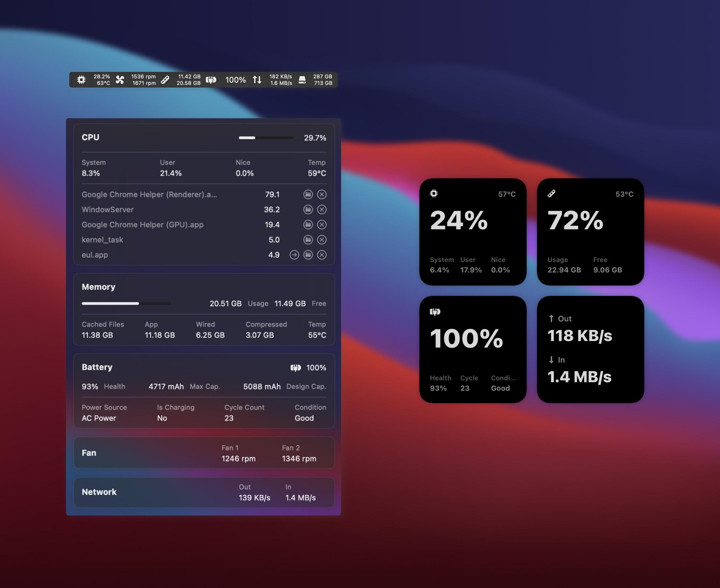Kill the eul.app process
The width and height of the screenshot is (720, 588).
[322, 255]
